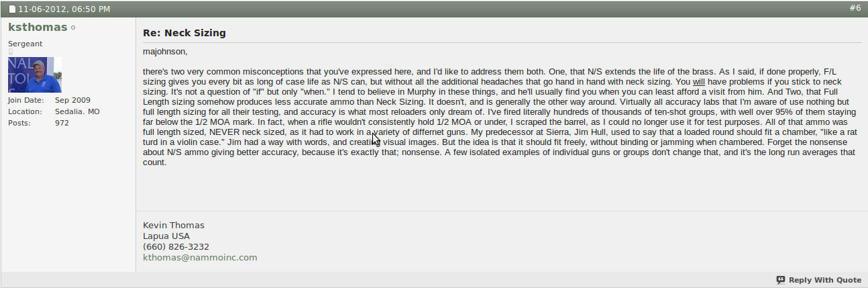This screenshot has height=288, width=868.
Task: Click the phone number (660) 826-3232
Action: point(176,246)
